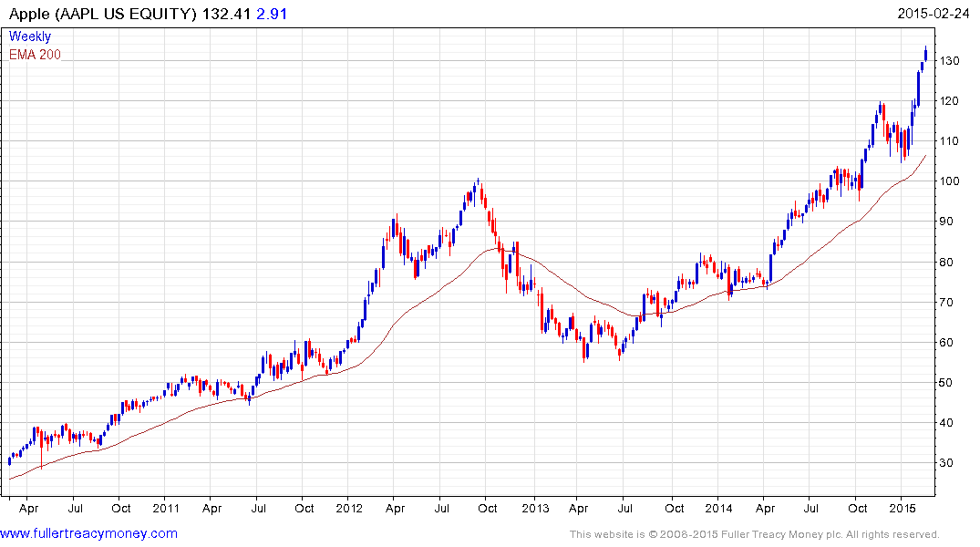Click the 70 price axis label
The image size is (980, 547).
(x=946, y=302)
